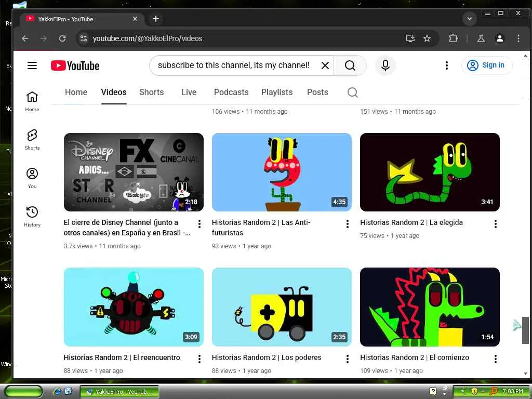
Task: Play the green snake thumbnail video
Action: coord(430,172)
